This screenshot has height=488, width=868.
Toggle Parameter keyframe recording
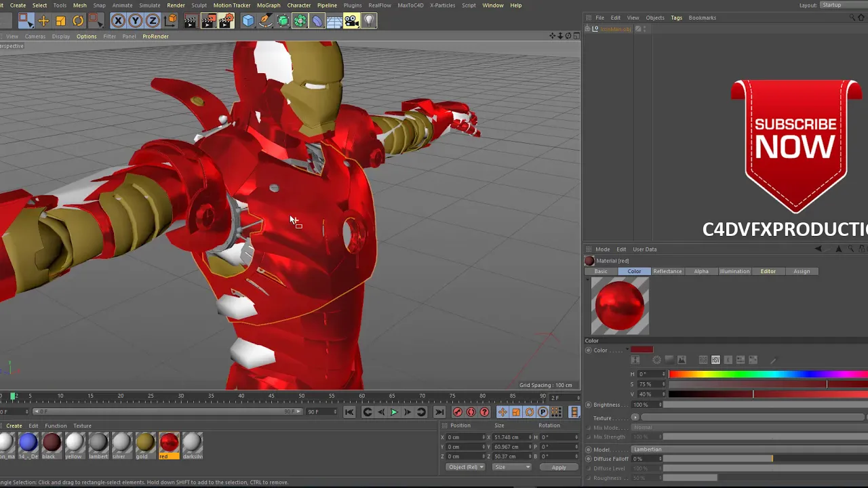pyautogui.click(x=542, y=412)
